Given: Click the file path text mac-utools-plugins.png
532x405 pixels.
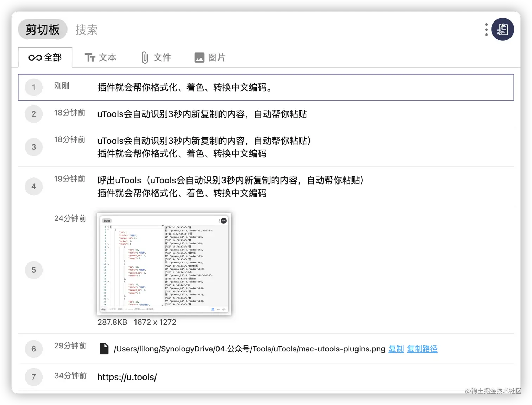Looking at the screenshot, I should 249,349.
